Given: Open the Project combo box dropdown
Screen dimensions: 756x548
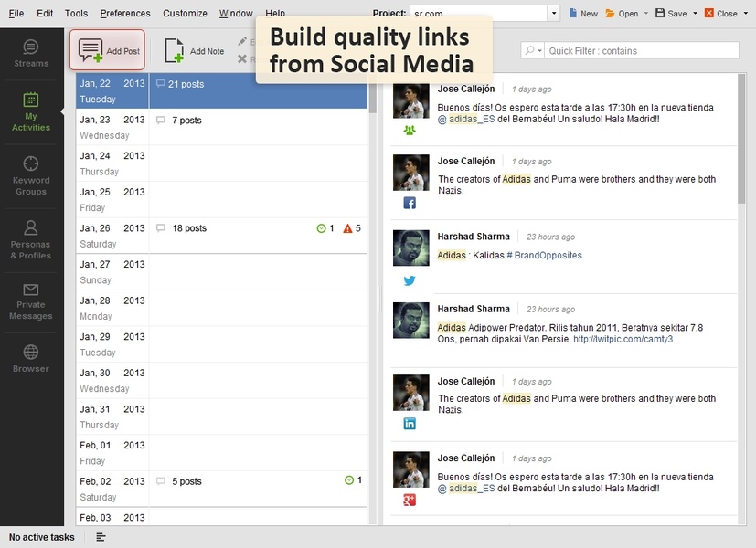Looking at the screenshot, I should point(554,13).
